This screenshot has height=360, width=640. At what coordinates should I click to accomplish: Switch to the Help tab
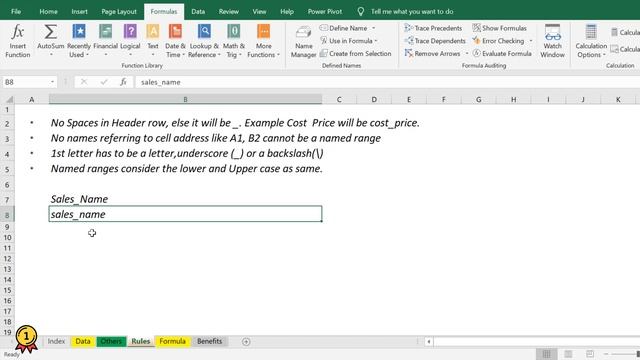[x=287, y=11]
